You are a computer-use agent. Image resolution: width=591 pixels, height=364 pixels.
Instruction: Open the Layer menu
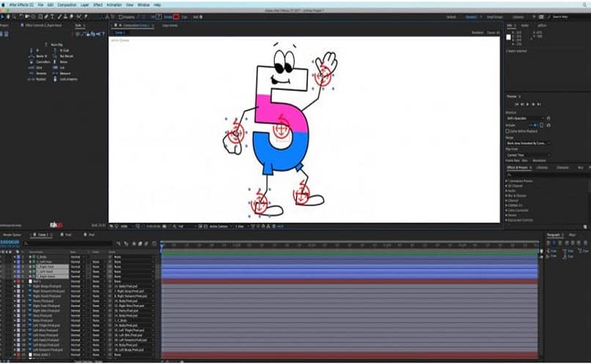[x=85, y=5]
